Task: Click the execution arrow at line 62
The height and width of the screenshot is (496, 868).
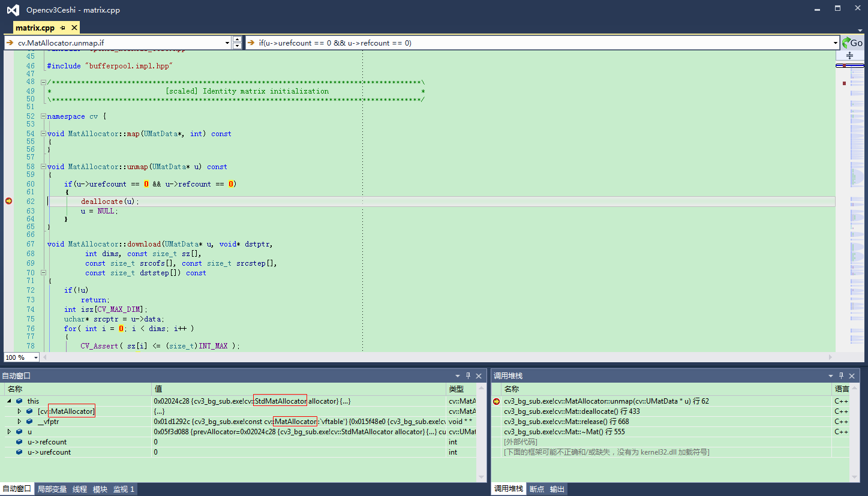Action: click(8, 202)
